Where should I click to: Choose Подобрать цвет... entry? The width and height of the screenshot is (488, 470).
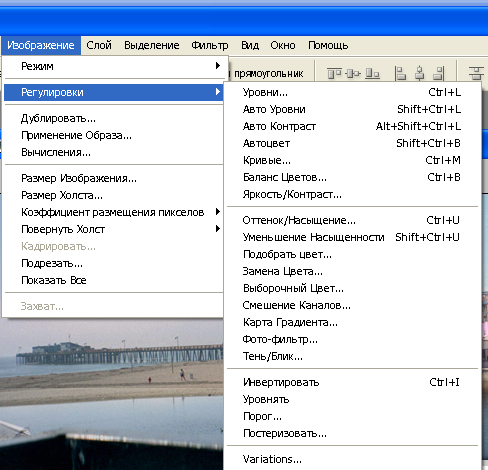353,254
